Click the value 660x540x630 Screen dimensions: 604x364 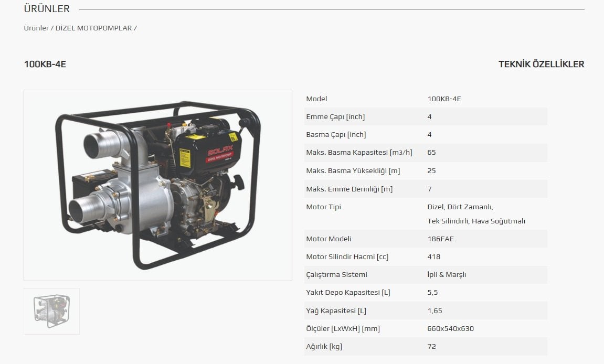pos(451,329)
